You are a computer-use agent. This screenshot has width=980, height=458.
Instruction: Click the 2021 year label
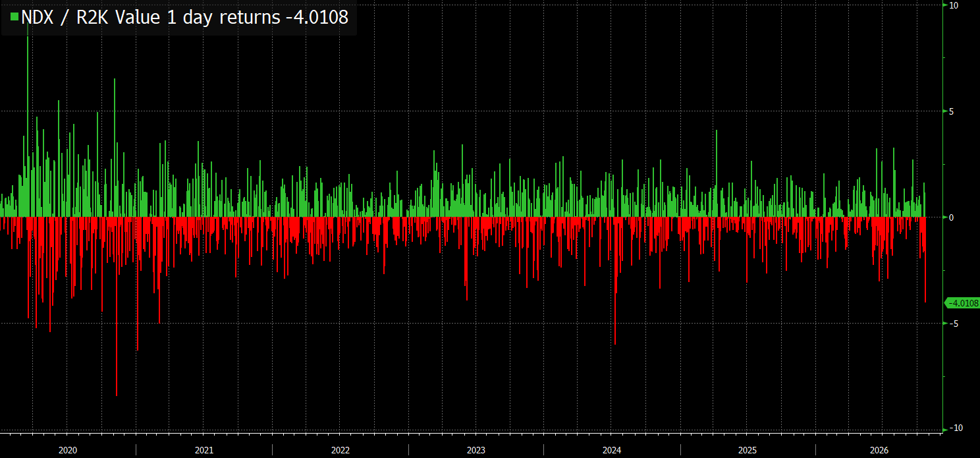tap(204, 451)
